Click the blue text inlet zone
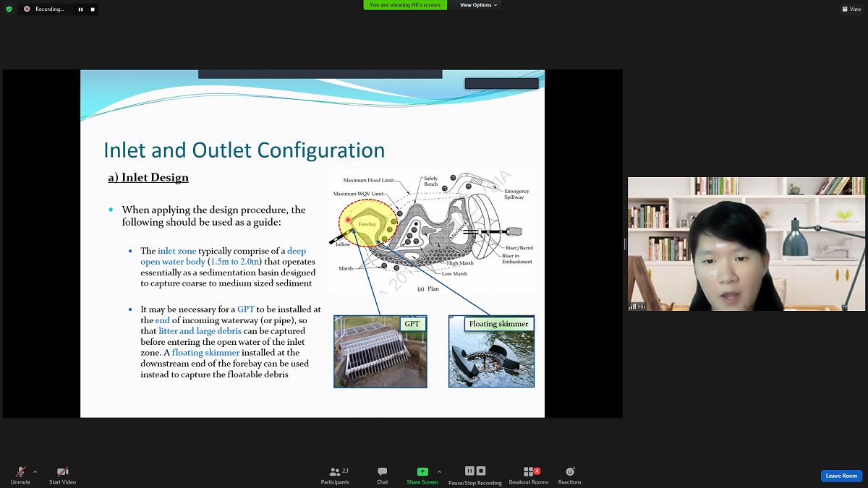This screenshot has height=488, width=868. (177, 251)
